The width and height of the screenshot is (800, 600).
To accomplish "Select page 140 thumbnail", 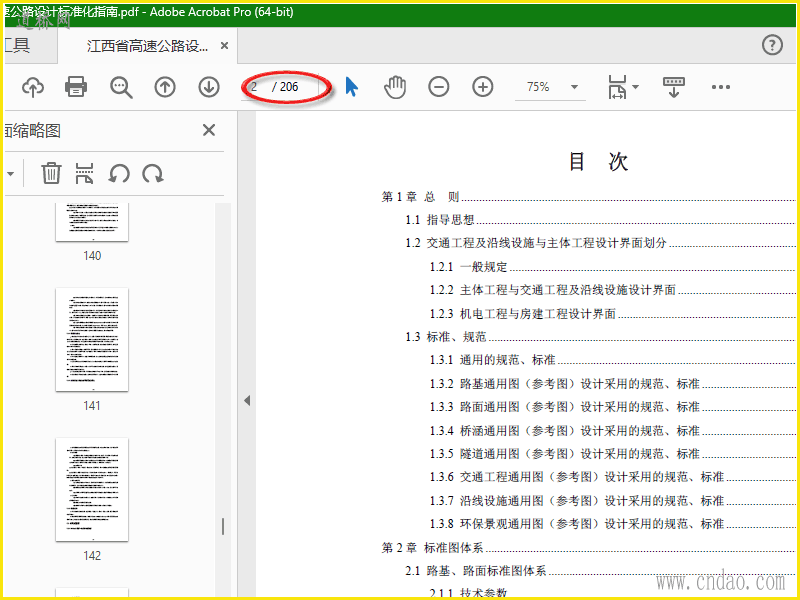I will (x=92, y=222).
